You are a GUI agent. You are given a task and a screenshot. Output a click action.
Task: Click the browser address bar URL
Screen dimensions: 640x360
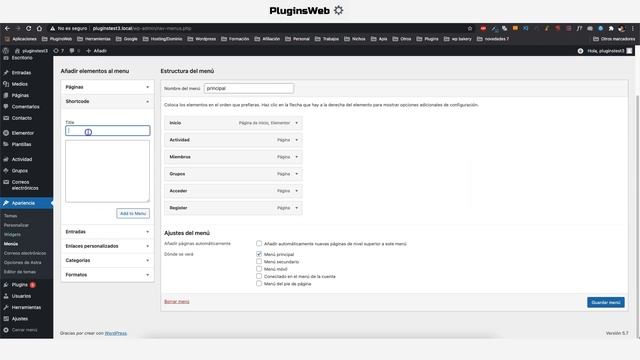point(142,29)
